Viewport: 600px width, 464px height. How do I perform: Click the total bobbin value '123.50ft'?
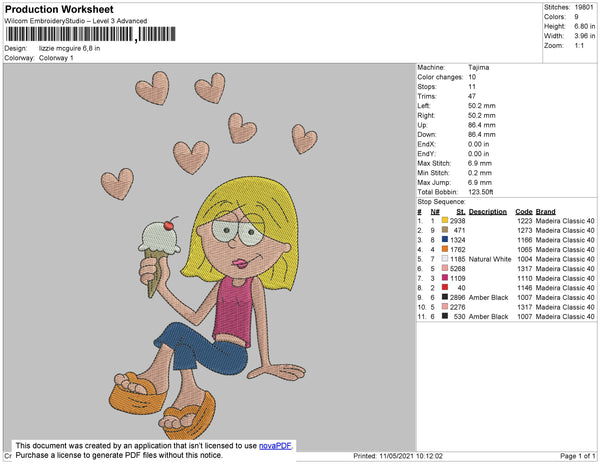[x=481, y=192]
